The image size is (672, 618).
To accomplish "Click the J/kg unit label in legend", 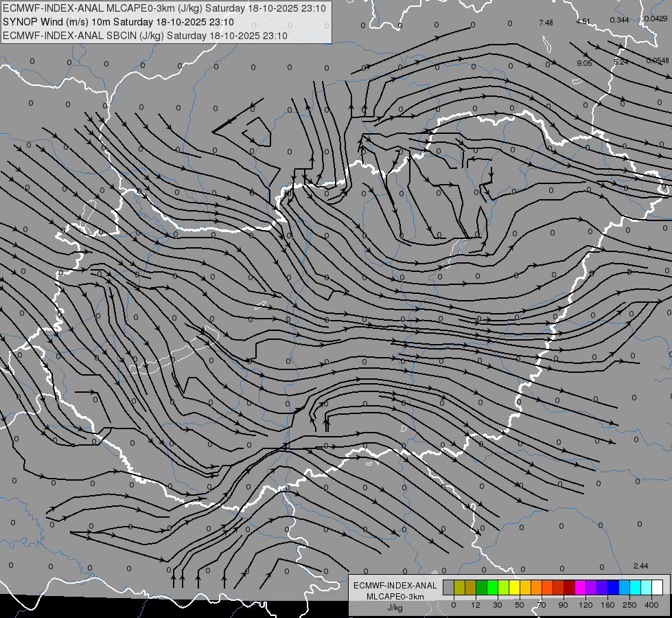I will 395,608.
